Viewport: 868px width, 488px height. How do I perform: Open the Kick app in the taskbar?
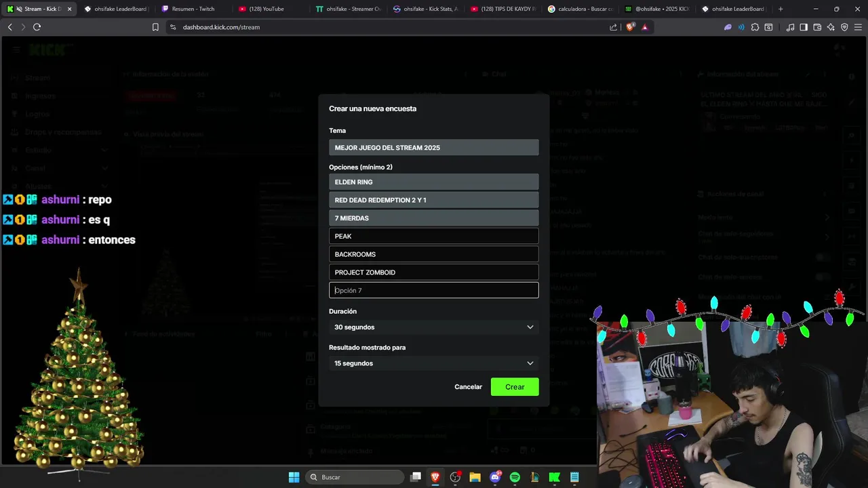click(x=555, y=477)
